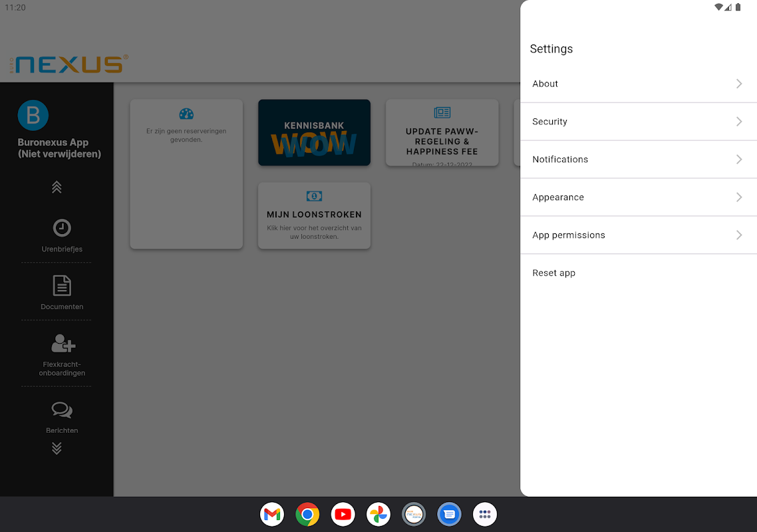Screen dimensions: 757x532
Task: Expand the About chevron arrow
Action: (x=738, y=84)
